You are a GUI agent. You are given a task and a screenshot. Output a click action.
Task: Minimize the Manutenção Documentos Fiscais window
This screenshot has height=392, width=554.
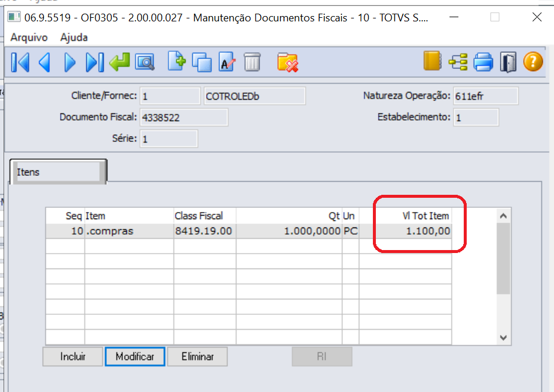pyautogui.click(x=454, y=17)
